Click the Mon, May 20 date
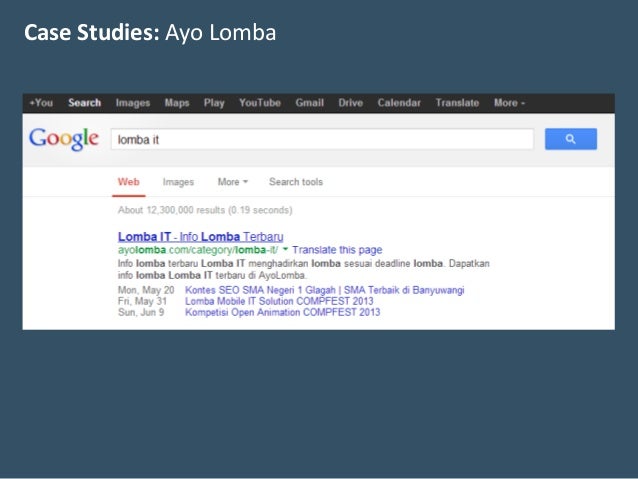The width and height of the screenshot is (638, 479). point(146,290)
